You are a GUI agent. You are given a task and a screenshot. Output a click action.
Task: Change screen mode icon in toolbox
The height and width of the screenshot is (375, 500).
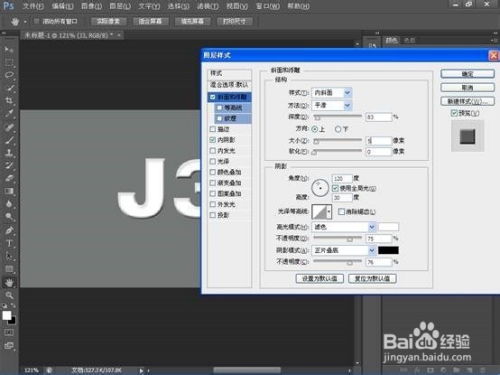(x=9, y=346)
